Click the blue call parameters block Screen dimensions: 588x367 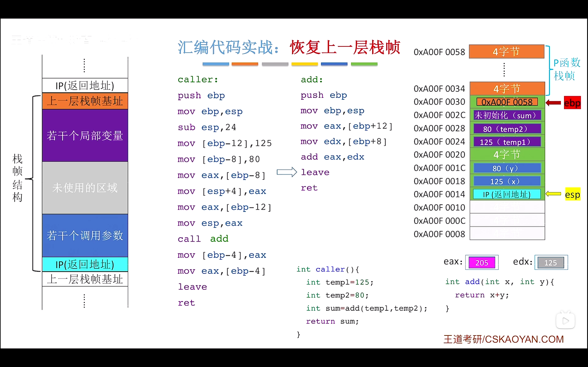[x=85, y=235]
